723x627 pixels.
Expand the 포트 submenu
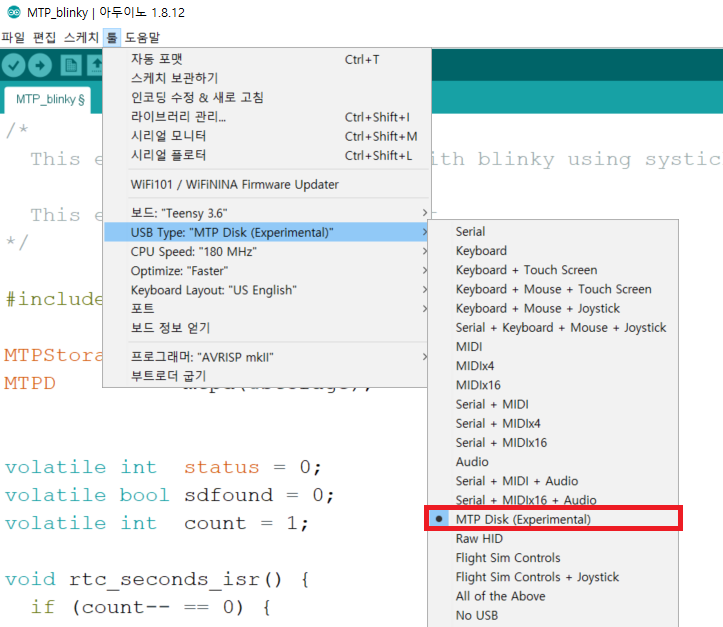click(267, 309)
